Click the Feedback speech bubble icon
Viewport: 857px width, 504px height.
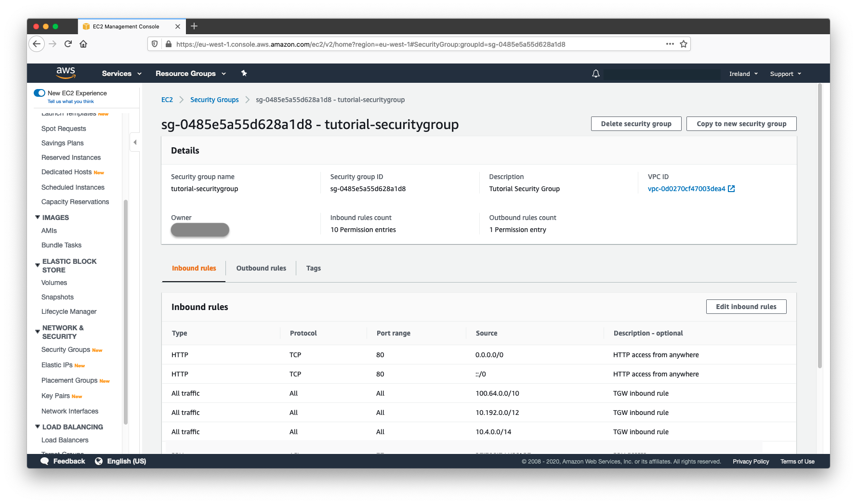pos(45,461)
